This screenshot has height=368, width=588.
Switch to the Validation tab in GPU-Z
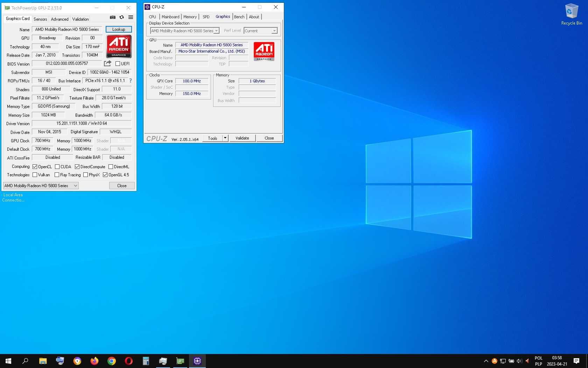click(x=80, y=19)
